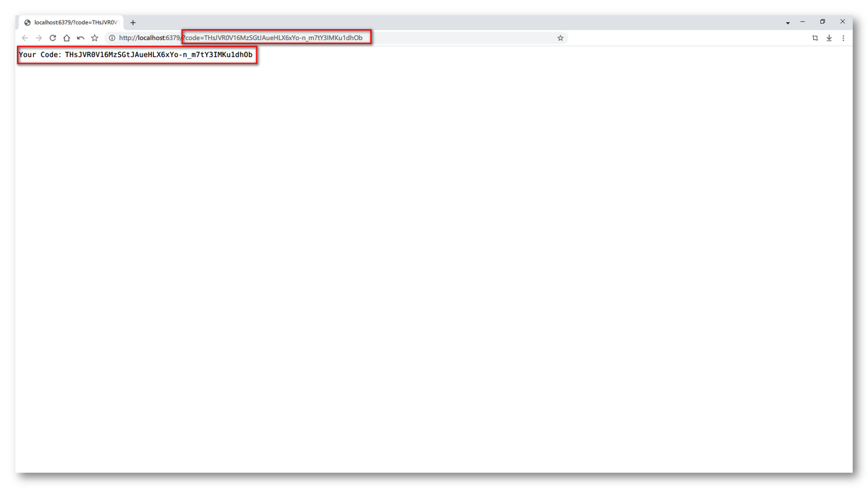Go back to the previous page
This screenshot has height=488, width=868.
point(25,38)
